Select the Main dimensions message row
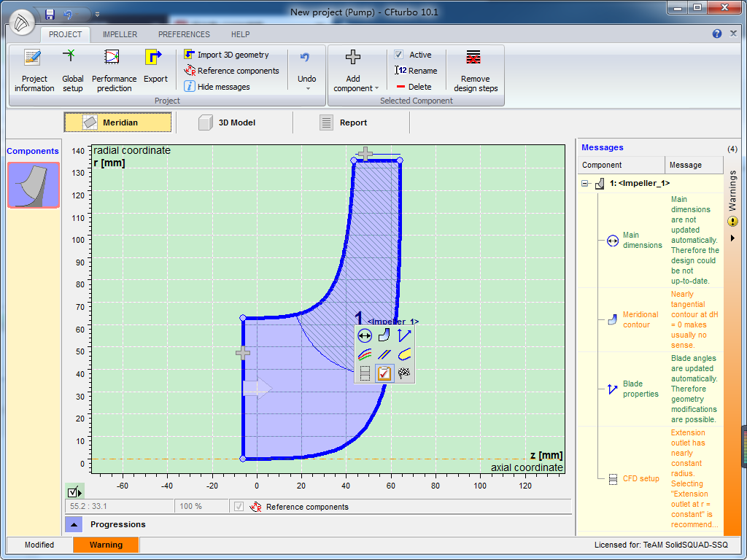The width and height of the screenshot is (747, 560). (x=650, y=240)
